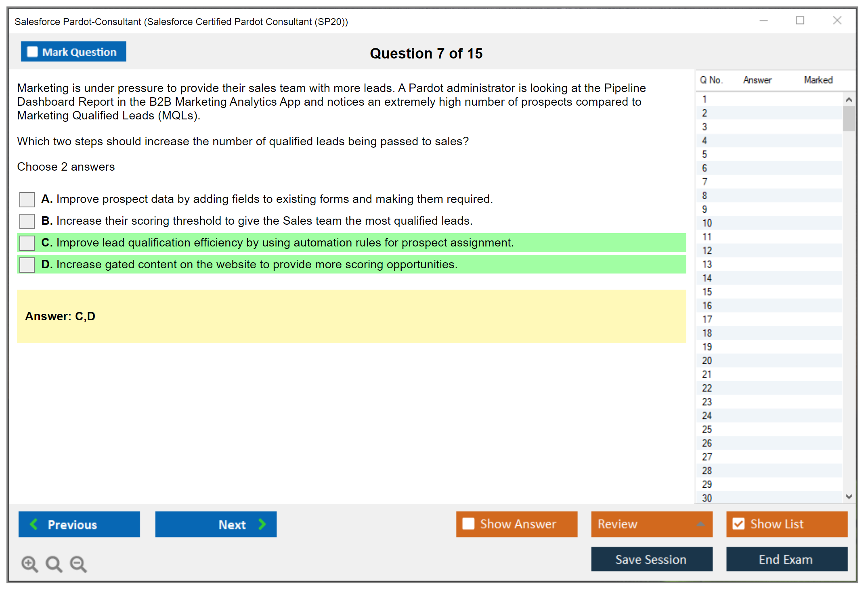Screen dimensions: 868x593
Task: Select question 12 in the list
Action: pyautogui.click(x=707, y=251)
